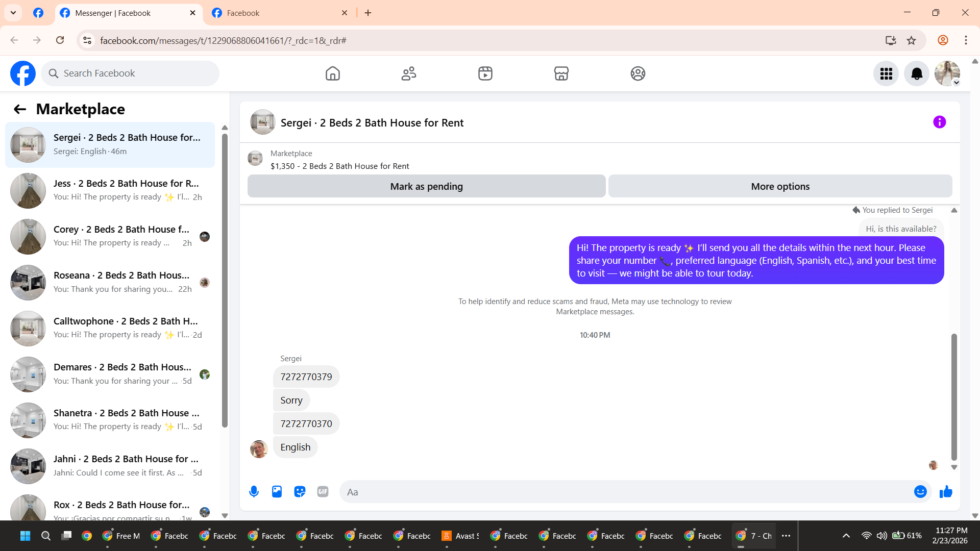This screenshot has width=980, height=551.
Task: Click the Mark as pending button
Action: click(x=426, y=187)
